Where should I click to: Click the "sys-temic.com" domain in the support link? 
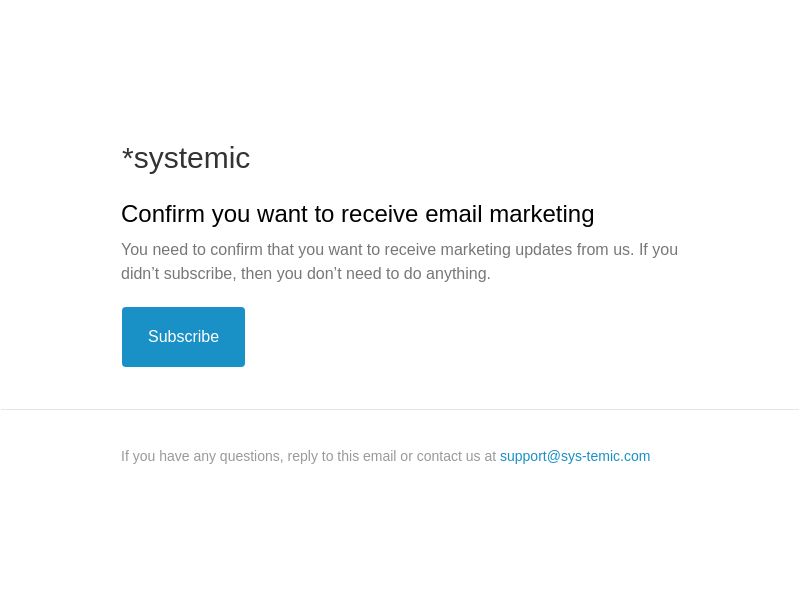pos(605,456)
